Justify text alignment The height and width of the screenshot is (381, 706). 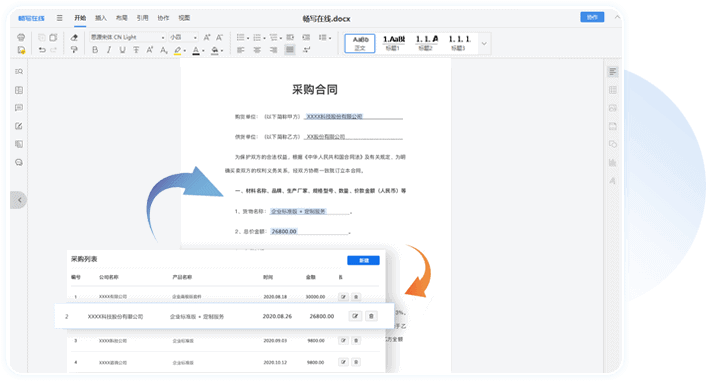[x=290, y=50]
